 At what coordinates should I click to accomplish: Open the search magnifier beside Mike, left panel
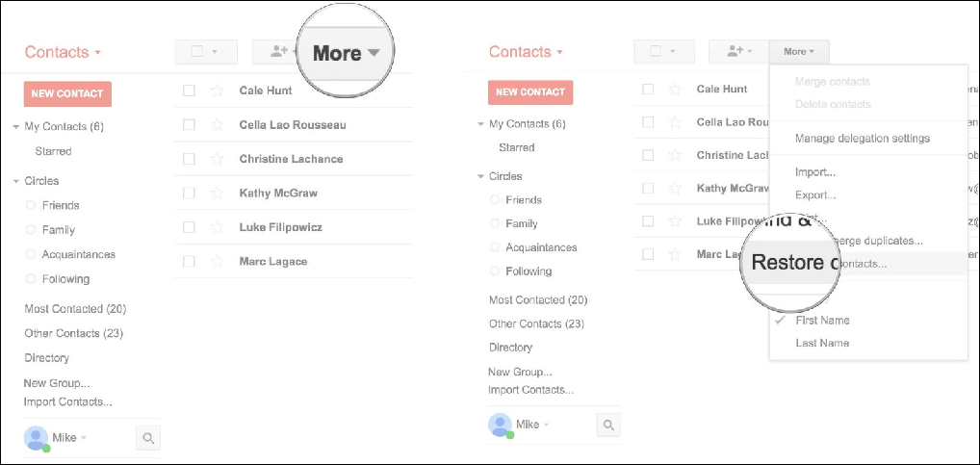click(148, 438)
